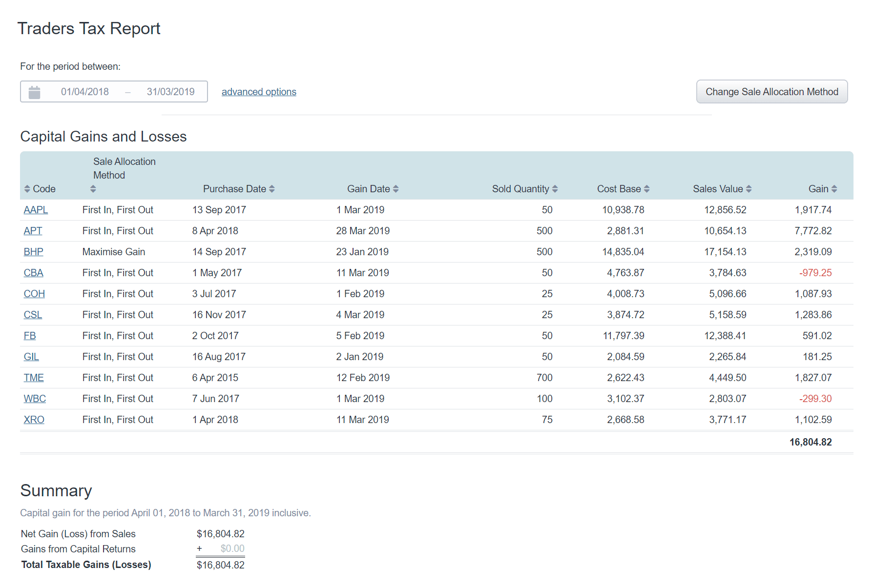
Task: Select TME sold quantity 700
Action: (544, 378)
